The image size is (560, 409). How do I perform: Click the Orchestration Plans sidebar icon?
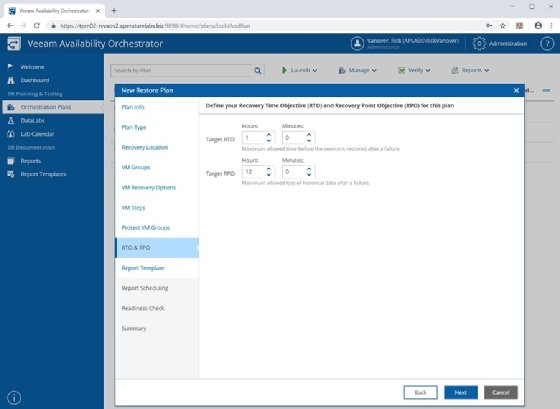pyautogui.click(x=11, y=107)
